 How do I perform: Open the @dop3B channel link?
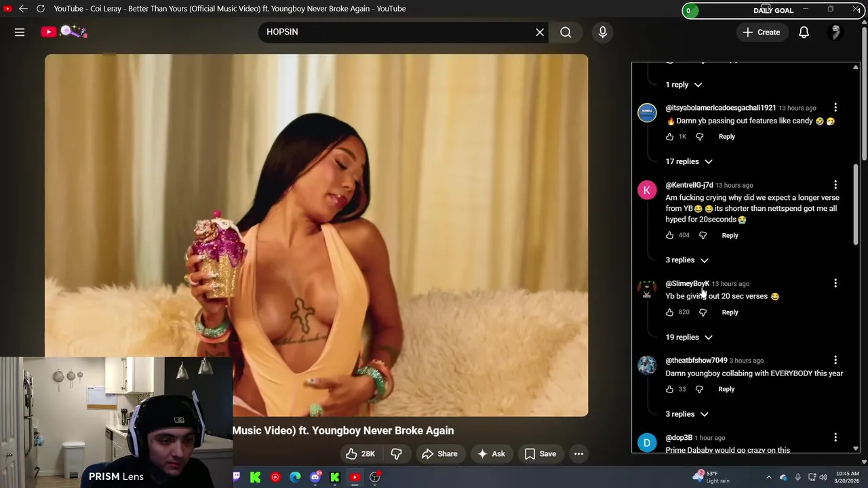click(678, 438)
